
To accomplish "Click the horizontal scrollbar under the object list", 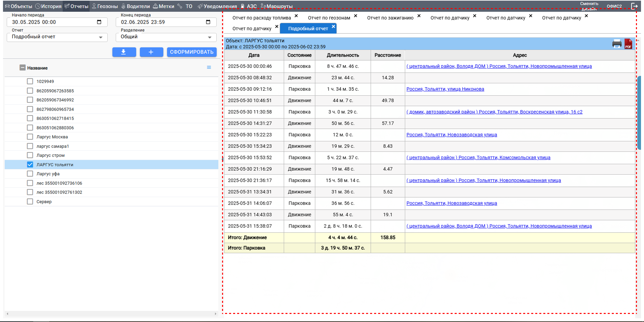I will [x=111, y=314].
